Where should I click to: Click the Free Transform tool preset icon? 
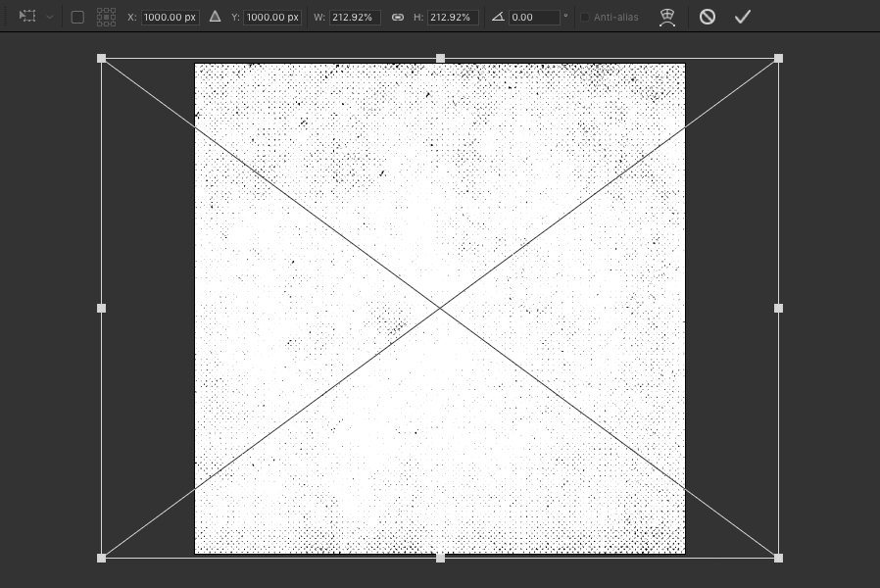click(x=26, y=17)
